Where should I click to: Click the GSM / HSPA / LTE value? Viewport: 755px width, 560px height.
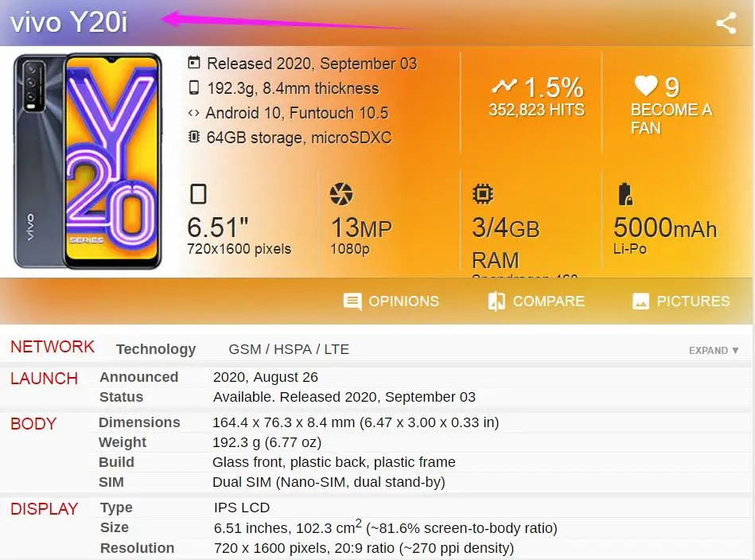click(x=289, y=349)
